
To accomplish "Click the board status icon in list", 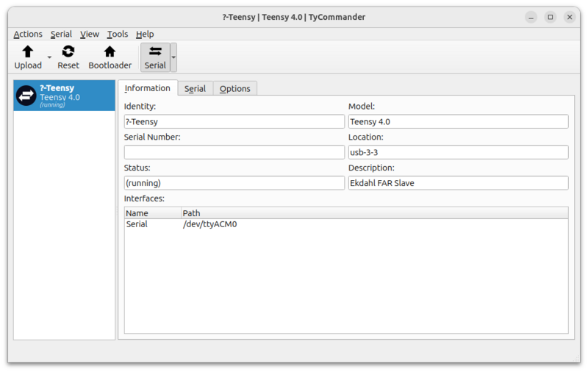I will pyautogui.click(x=26, y=96).
